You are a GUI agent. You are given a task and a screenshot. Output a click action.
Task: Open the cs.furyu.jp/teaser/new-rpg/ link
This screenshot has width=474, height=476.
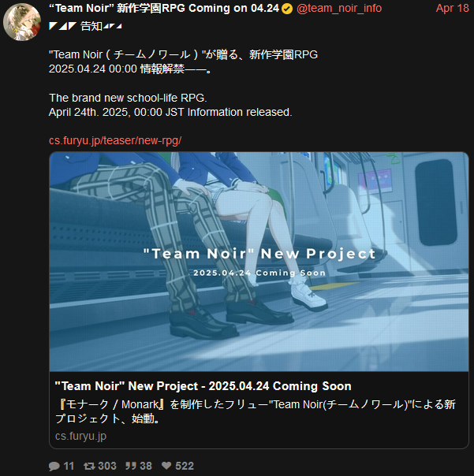pyautogui.click(x=115, y=140)
